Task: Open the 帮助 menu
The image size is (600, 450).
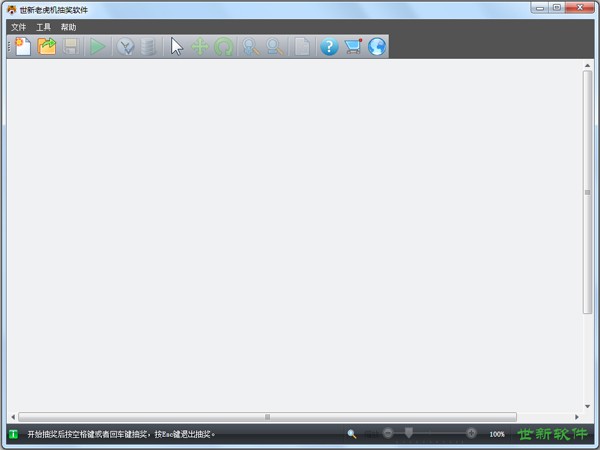Action: point(68,27)
